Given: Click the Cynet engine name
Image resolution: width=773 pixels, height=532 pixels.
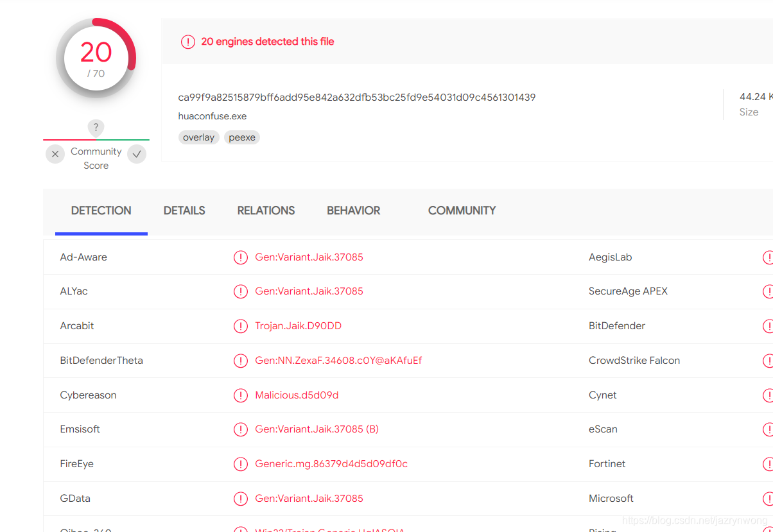Looking at the screenshot, I should [603, 395].
